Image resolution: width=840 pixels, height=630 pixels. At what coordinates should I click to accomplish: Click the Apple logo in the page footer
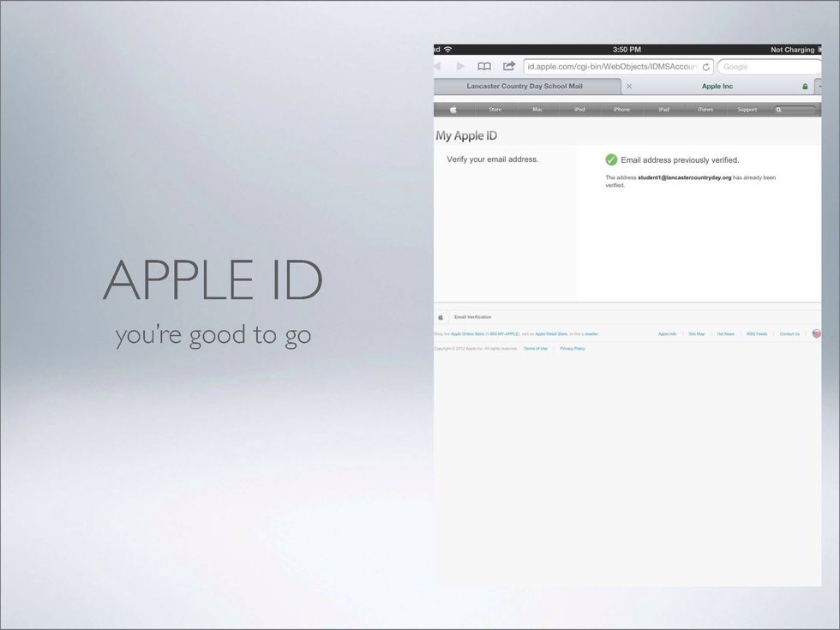(441, 317)
